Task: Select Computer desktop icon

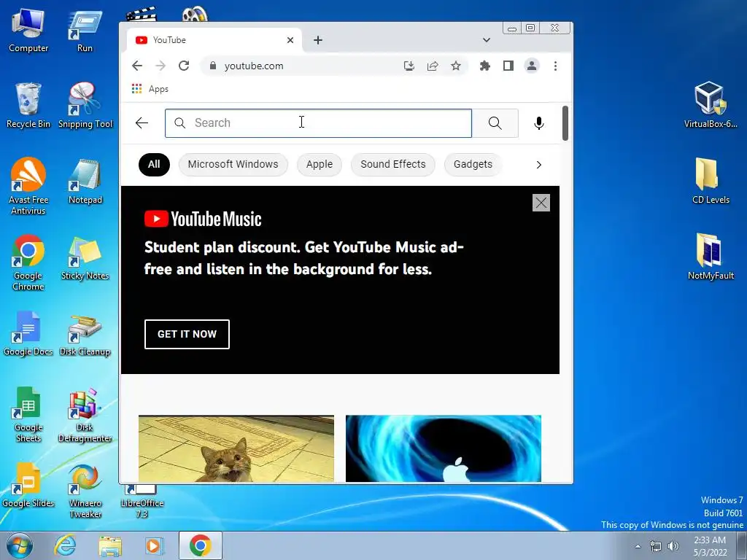Action: [28, 31]
